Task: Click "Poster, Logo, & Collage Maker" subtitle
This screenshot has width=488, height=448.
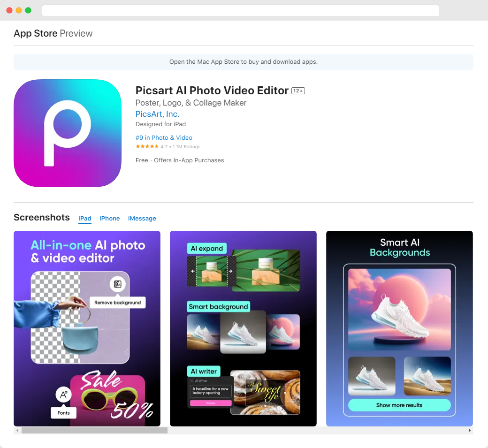Action: click(191, 103)
